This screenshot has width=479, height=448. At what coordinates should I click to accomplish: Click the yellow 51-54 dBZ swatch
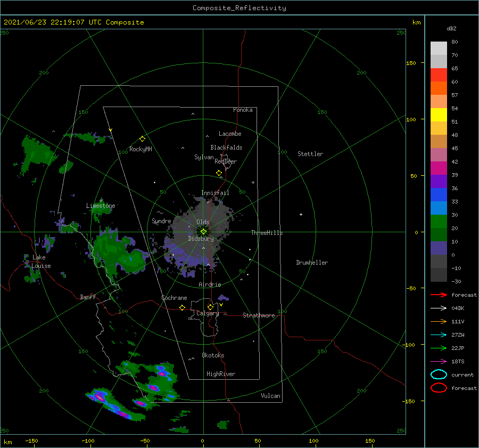439,115
